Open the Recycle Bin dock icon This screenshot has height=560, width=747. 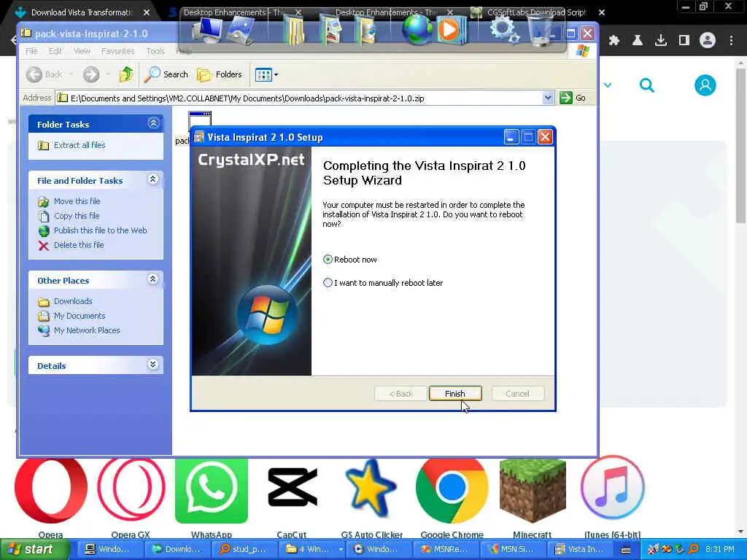coord(542,31)
